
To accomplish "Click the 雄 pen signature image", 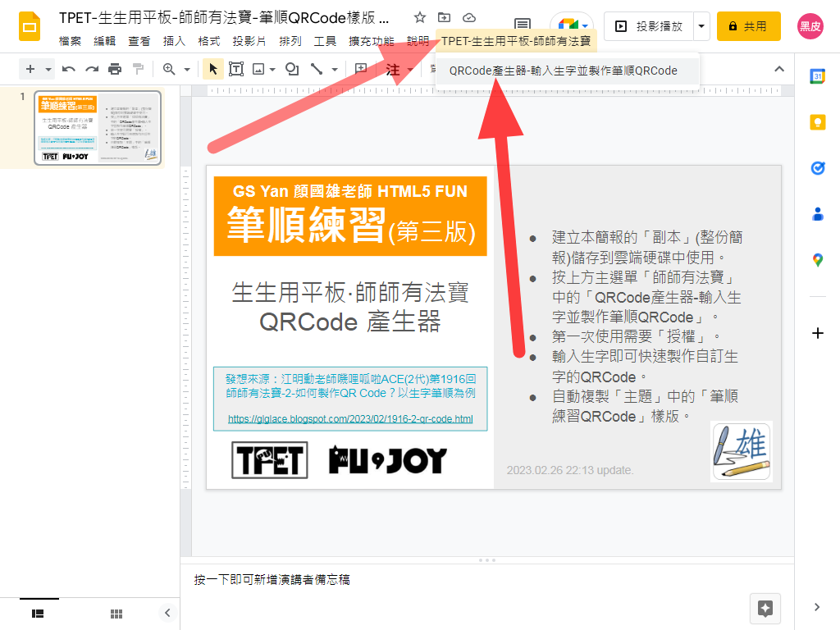I will (742, 451).
